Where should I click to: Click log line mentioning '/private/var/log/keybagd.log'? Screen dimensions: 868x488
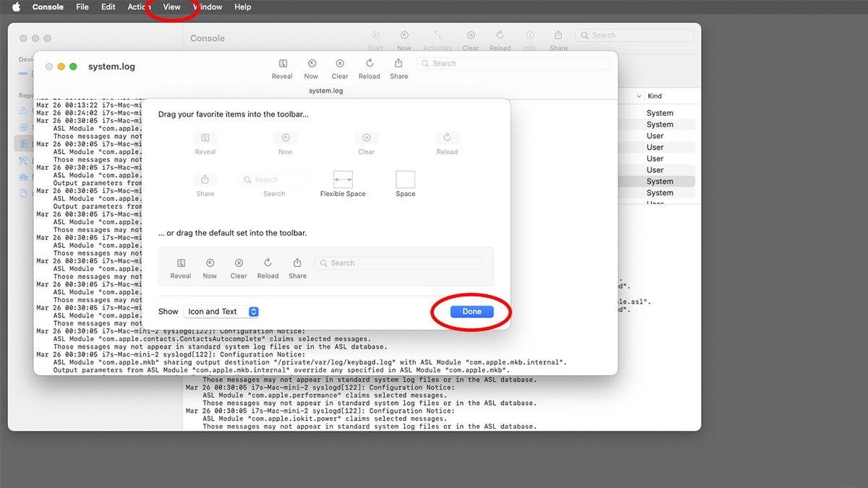click(310, 362)
